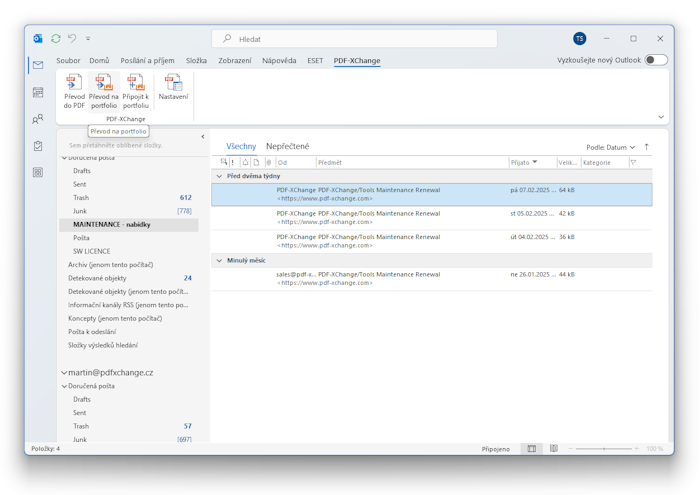Open the Tasks view in sidebar
This screenshot has width=700, height=495.
[38, 146]
